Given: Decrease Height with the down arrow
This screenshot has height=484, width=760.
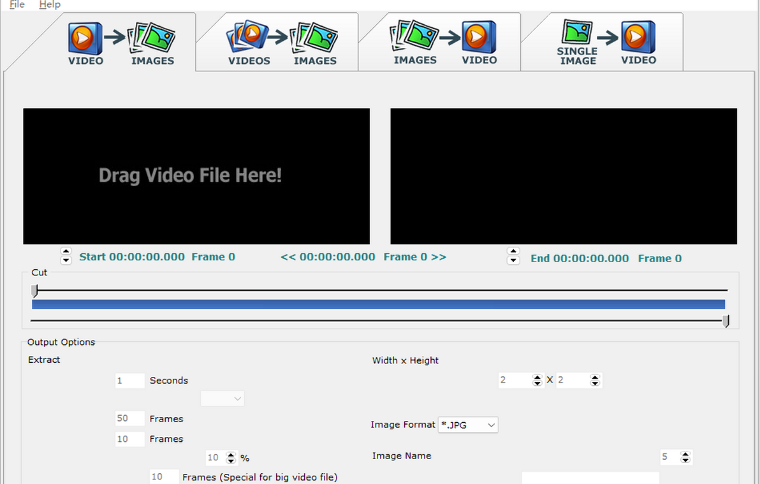Looking at the screenshot, I should point(595,383).
